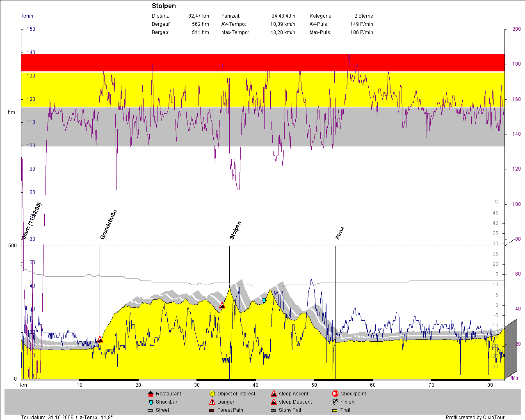Click the gray Stony Path legend swatch

click(x=273, y=410)
